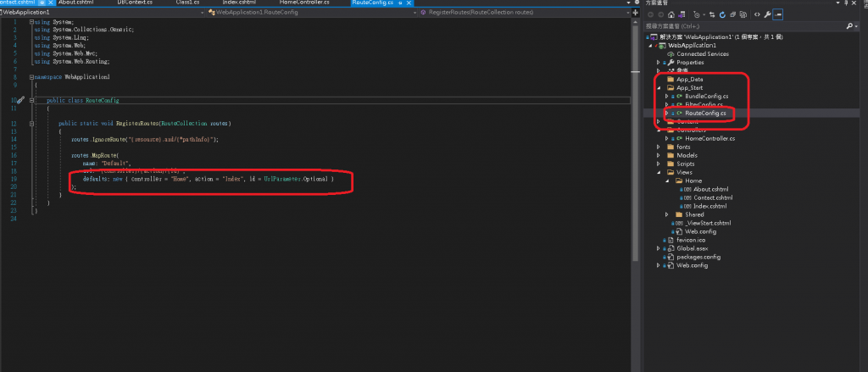Auto-hide pin for Solution Explorer panel
This screenshot has width=868, height=372.
(x=846, y=3)
